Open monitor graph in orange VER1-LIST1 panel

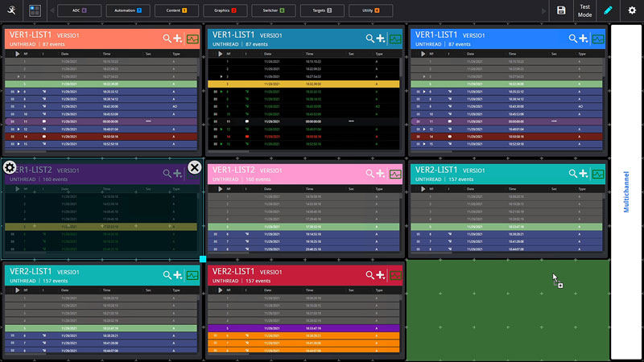192,39
